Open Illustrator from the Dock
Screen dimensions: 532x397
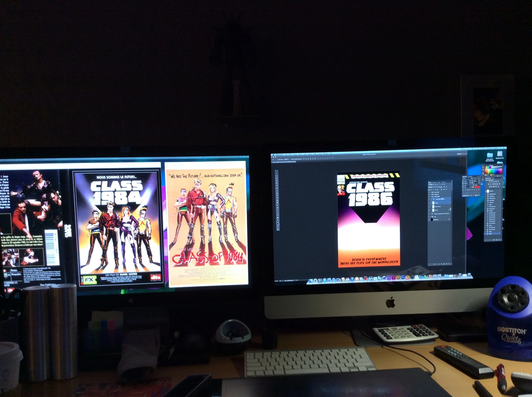(x=398, y=278)
